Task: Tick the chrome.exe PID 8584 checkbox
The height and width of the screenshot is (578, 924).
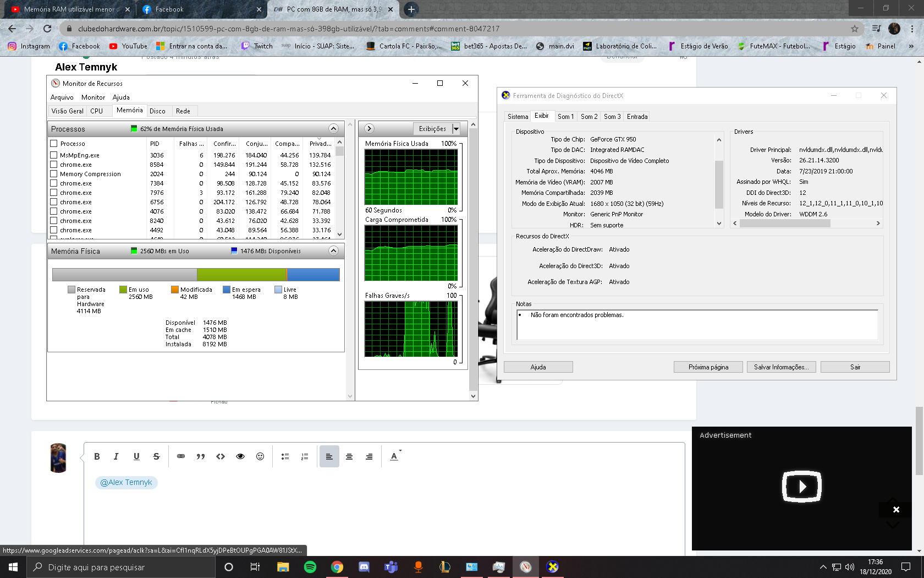Action: click(x=54, y=165)
